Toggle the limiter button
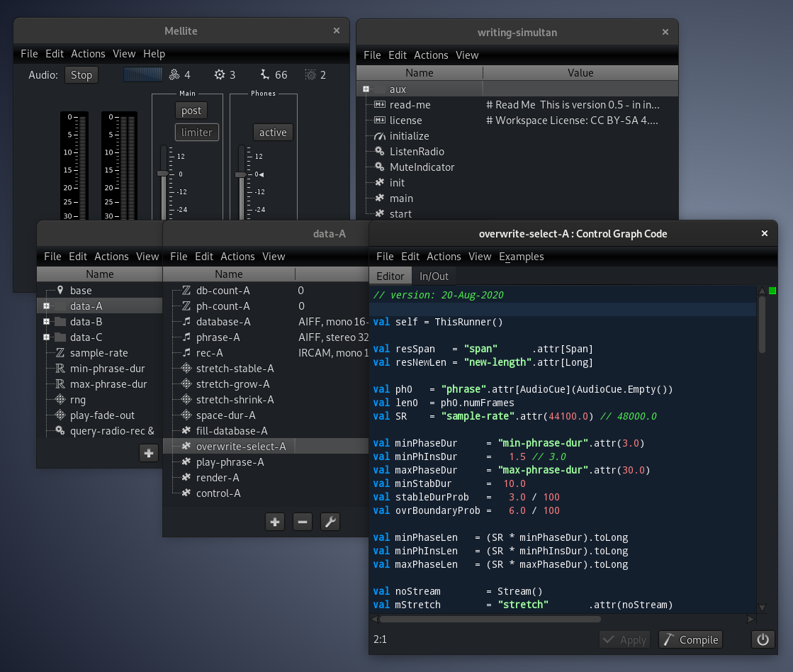The height and width of the screenshot is (672, 793). pos(196,133)
